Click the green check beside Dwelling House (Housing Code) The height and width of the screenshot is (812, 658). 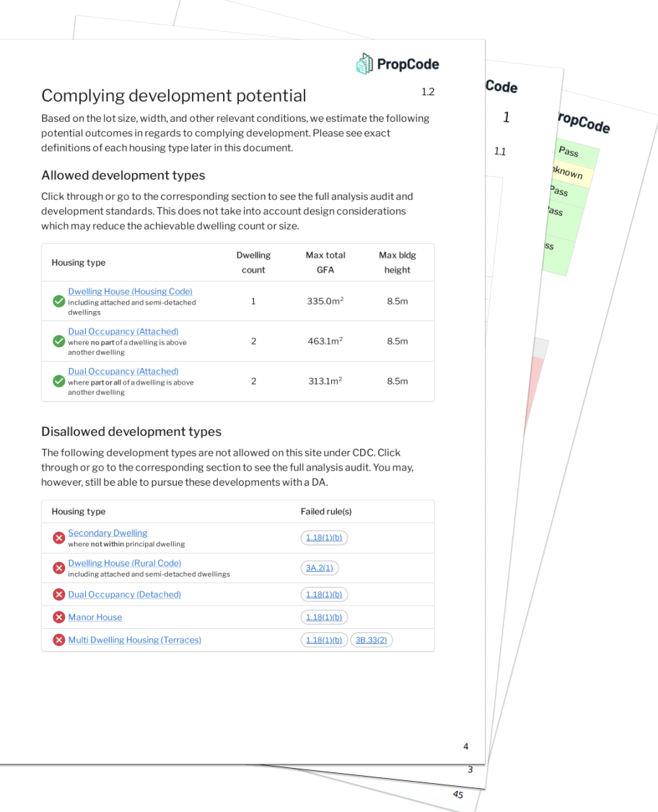tap(58, 301)
